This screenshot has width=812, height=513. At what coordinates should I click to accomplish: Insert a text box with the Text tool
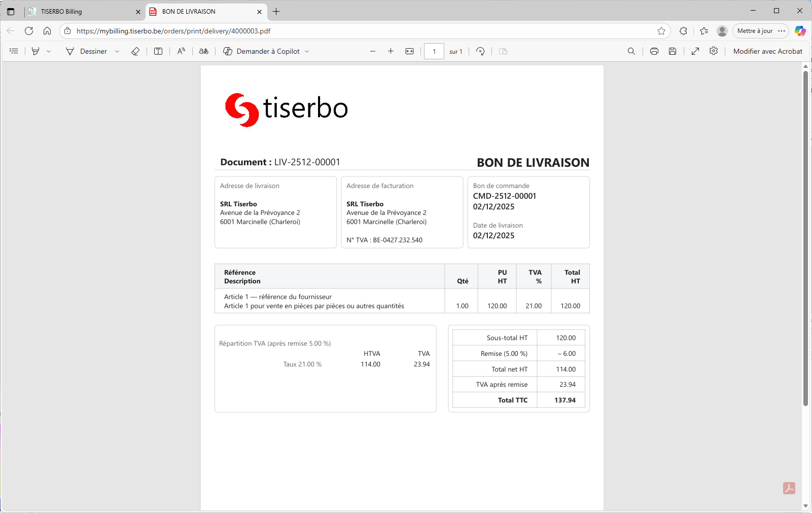pos(158,51)
